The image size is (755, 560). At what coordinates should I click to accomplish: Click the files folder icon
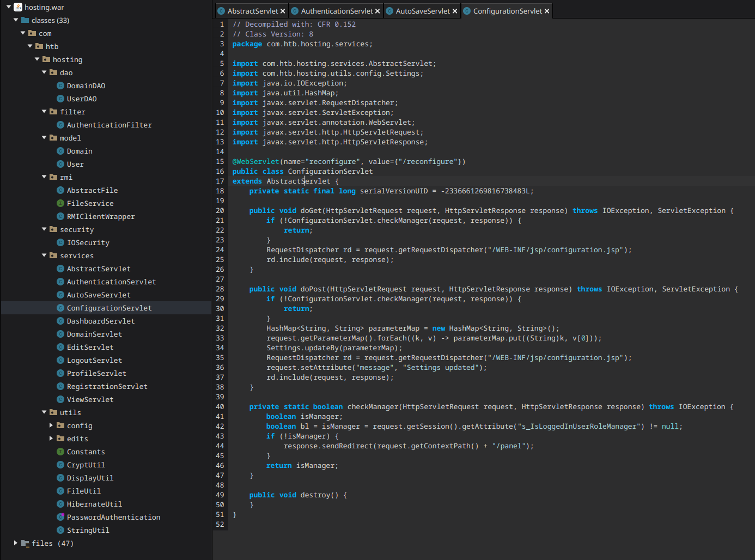click(25, 543)
